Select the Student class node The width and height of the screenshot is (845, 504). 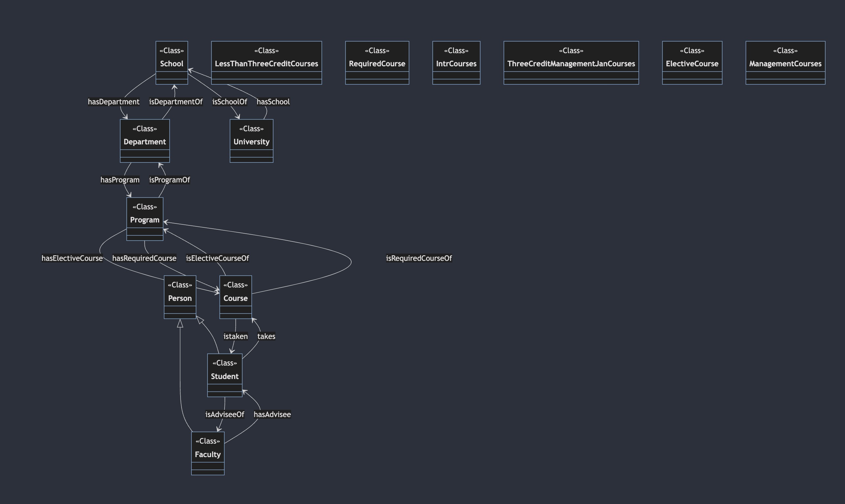click(x=225, y=375)
